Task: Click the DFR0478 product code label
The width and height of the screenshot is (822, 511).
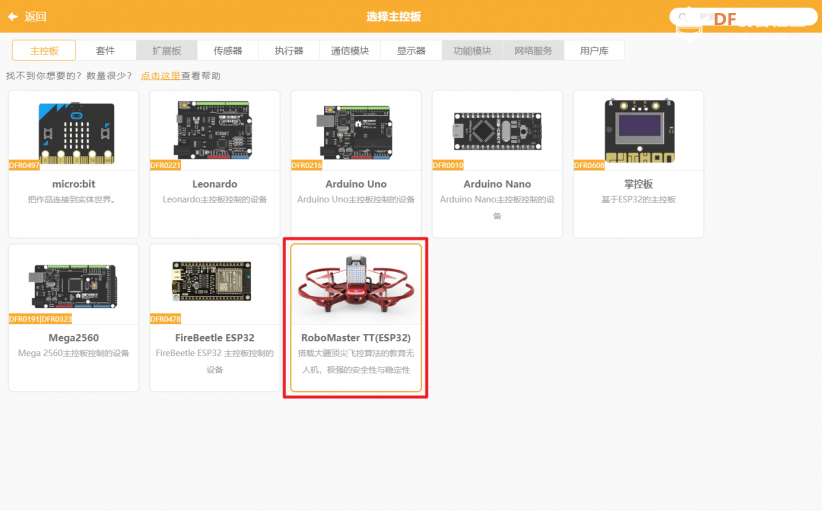Action: pyautogui.click(x=165, y=319)
